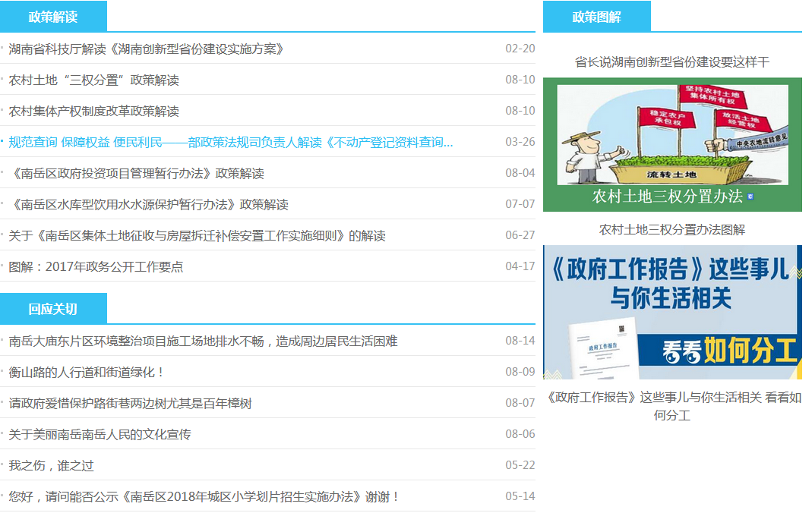Open 您好，请问能否公示《南岳区2018年城区小学划片招生实施办法》 post
Image resolution: width=812 pixels, height=513 pixels.
click(204, 496)
